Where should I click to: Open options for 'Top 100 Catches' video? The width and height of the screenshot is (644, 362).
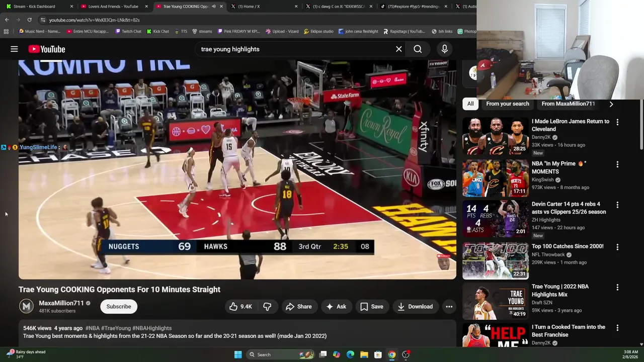click(x=617, y=247)
